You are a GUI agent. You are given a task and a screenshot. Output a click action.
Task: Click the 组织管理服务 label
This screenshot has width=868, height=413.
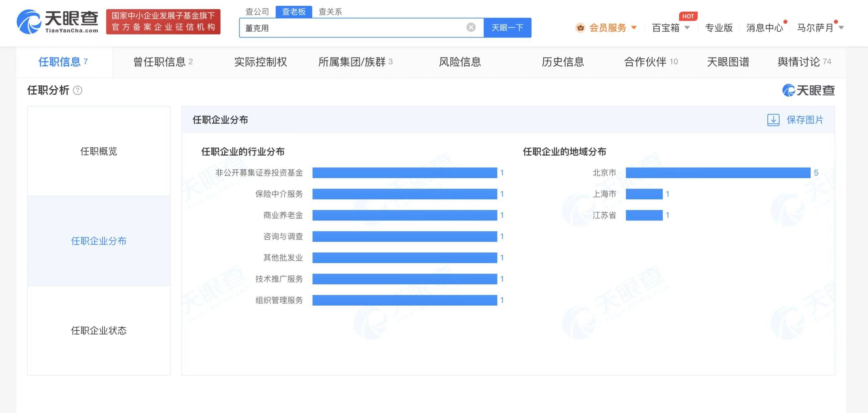(279, 300)
